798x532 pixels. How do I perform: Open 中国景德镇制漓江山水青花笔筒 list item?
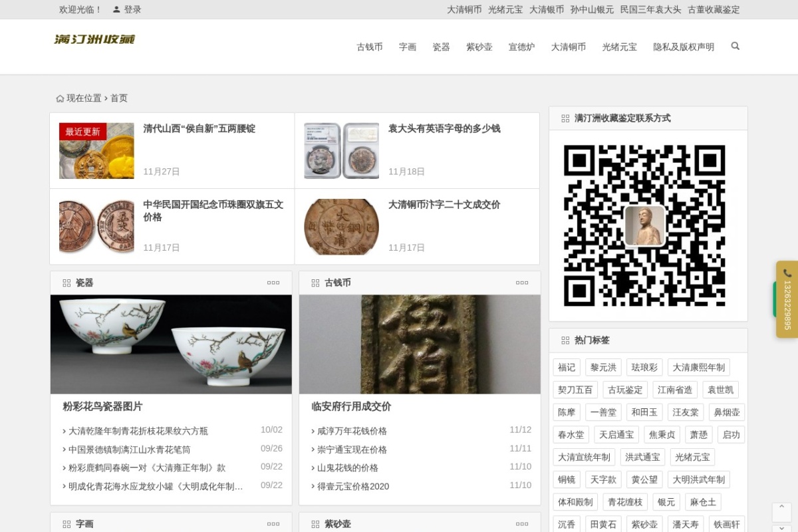point(130,450)
